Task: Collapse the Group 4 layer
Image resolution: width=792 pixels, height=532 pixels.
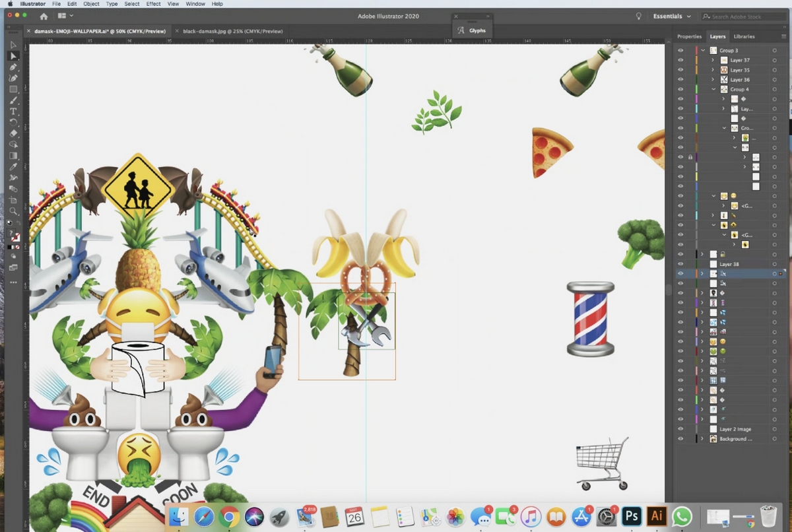Action: [713, 89]
